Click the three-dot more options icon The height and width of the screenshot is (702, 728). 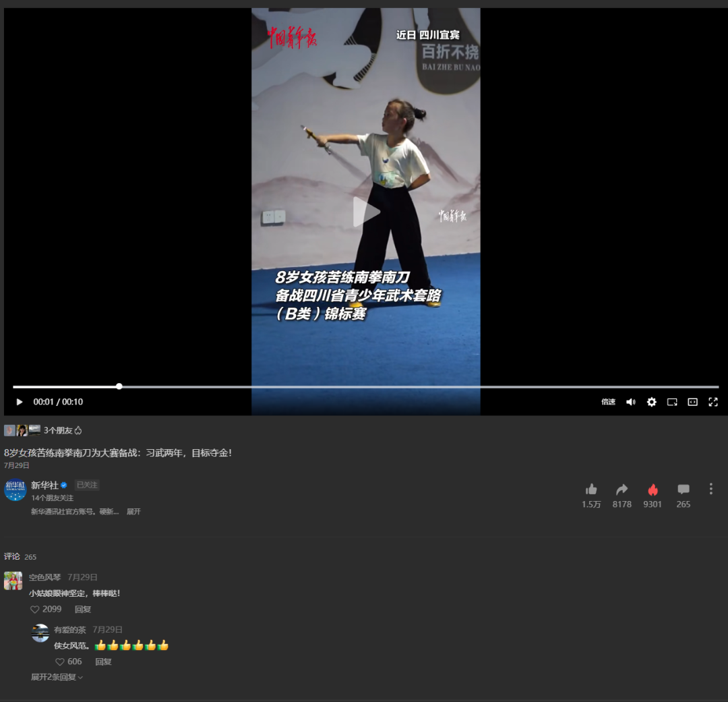710,488
